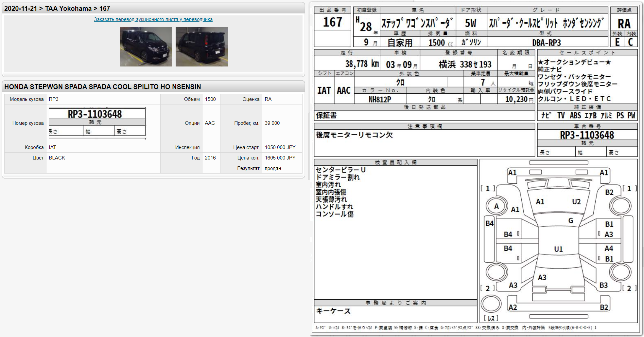
Task: Open the front view car thumbnail
Action: (146, 47)
